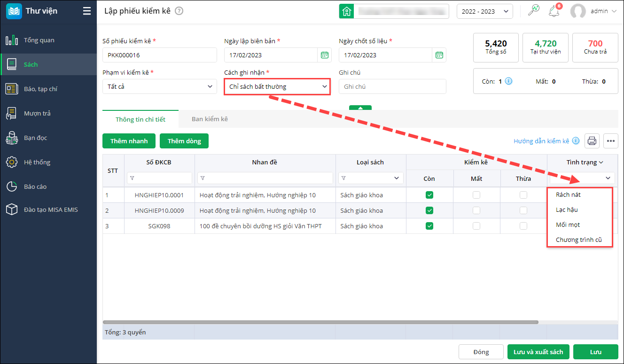This screenshot has height=364, width=624.
Task: Click the filter icon in Số ĐKCB column
Action: tap(132, 178)
